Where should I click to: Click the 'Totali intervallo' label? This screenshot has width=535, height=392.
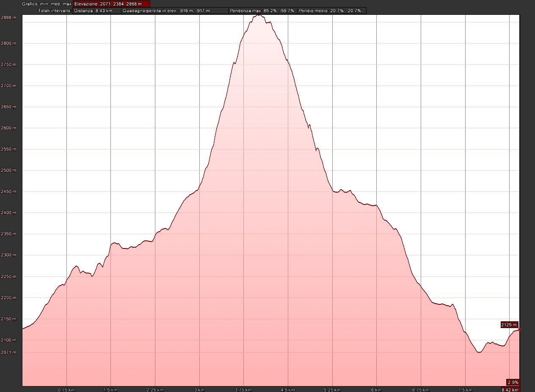coord(55,11)
